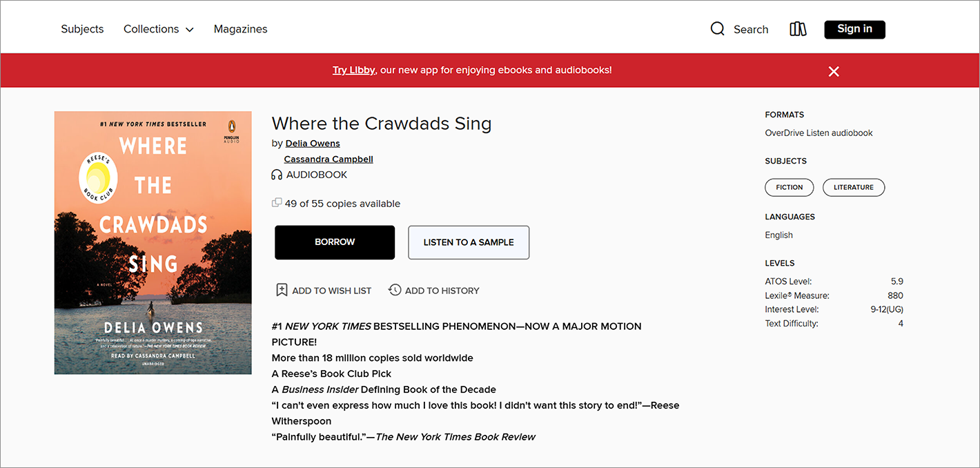Viewport: 980px width, 468px height.
Task: Dismiss the red Libby banner
Action: 834,71
